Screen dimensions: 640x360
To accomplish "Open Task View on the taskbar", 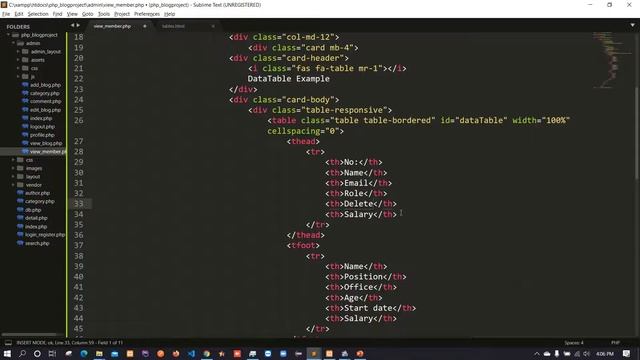I will click(x=52, y=353).
